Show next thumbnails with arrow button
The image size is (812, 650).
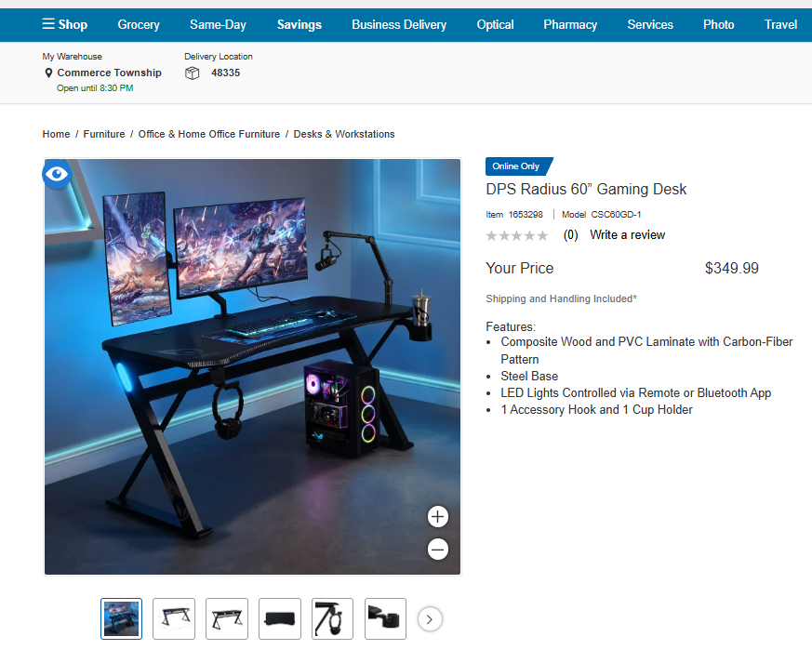point(430,618)
